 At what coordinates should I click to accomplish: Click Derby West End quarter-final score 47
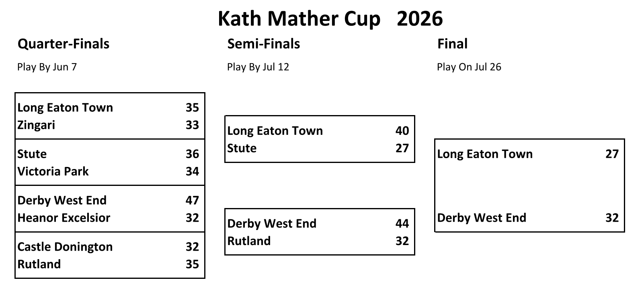(x=192, y=200)
